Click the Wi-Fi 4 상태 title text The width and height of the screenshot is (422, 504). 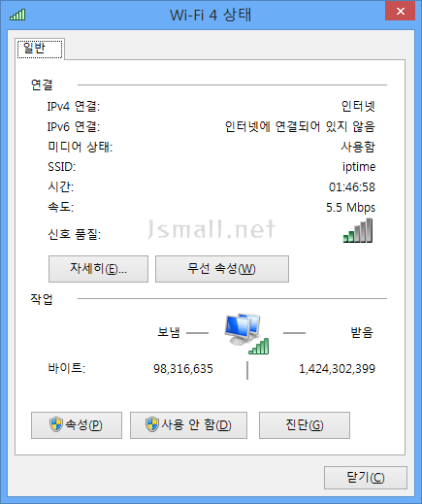pos(211,15)
